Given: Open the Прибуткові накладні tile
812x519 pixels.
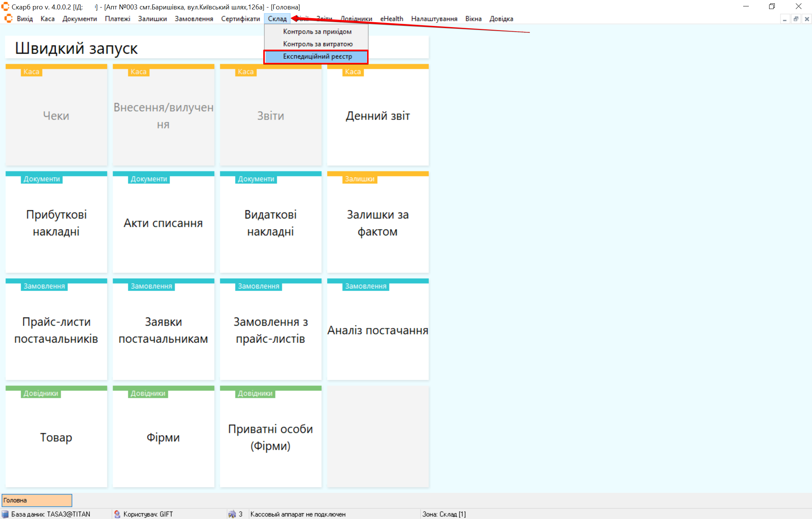Looking at the screenshot, I should pyautogui.click(x=56, y=223).
